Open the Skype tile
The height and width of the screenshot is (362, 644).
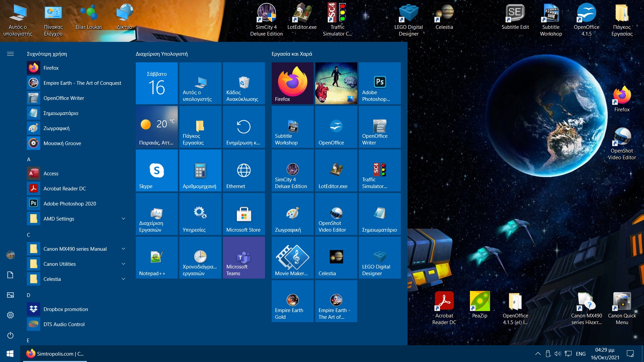(157, 170)
